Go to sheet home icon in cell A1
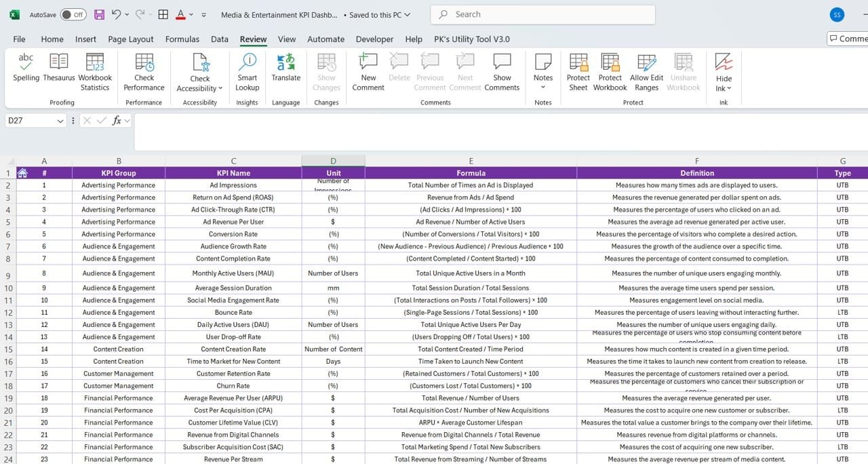Screen dimensions: 868x464 (x=22, y=173)
